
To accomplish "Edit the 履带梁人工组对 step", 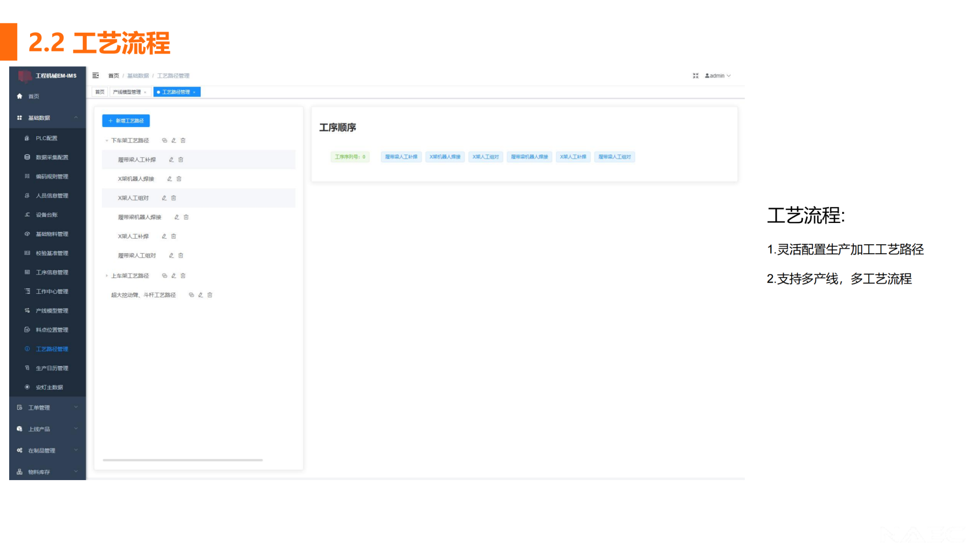I will click(x=171, y=255).
